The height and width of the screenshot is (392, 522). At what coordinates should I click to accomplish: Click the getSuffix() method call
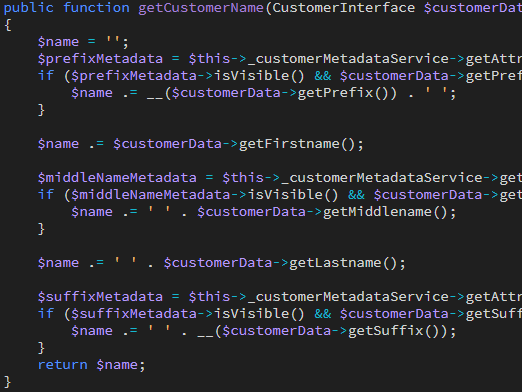394,331
